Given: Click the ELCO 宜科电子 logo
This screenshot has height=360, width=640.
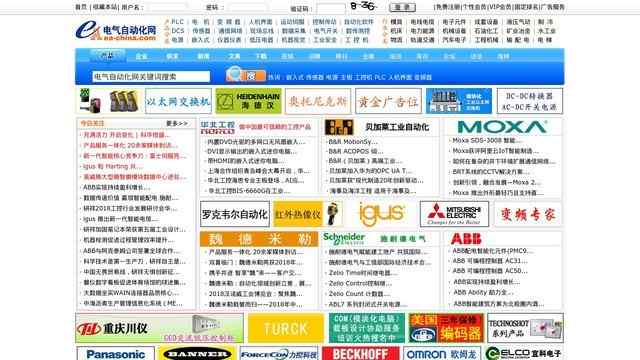Looking at the screenshot, I should coord(524,354).
